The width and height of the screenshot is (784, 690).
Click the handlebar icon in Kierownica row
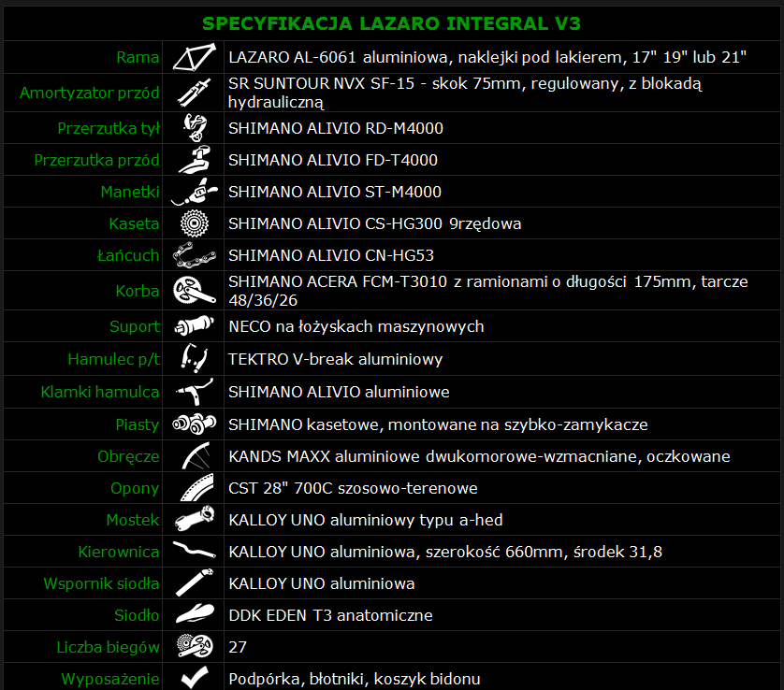(x=195, y=550)
